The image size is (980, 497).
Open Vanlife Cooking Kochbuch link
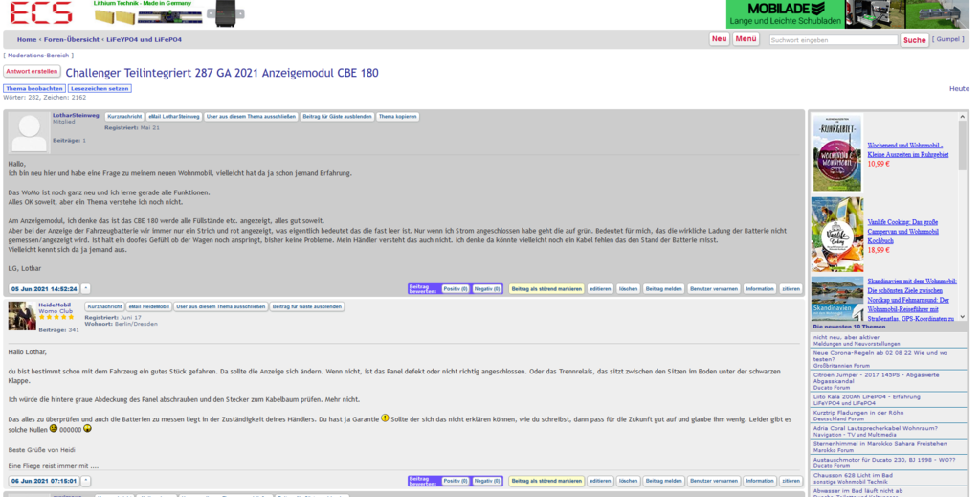pyautogui.click(x=902, y=232)
